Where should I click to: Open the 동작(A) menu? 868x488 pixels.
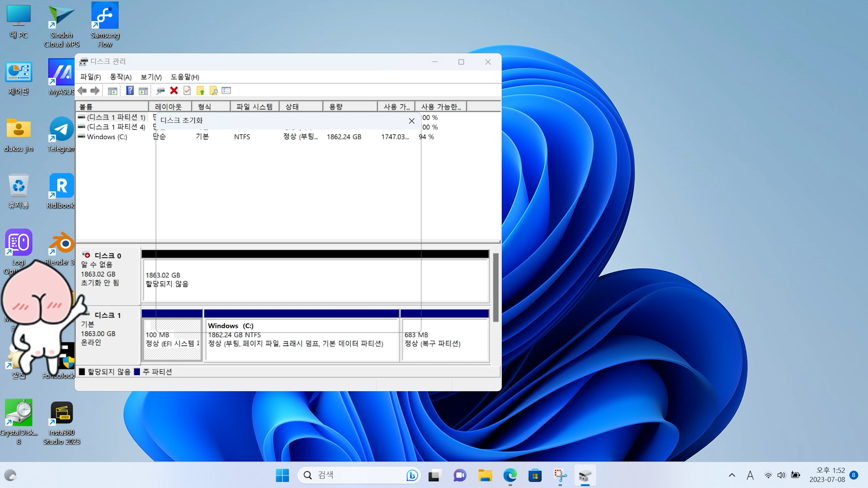pos(121,77)
